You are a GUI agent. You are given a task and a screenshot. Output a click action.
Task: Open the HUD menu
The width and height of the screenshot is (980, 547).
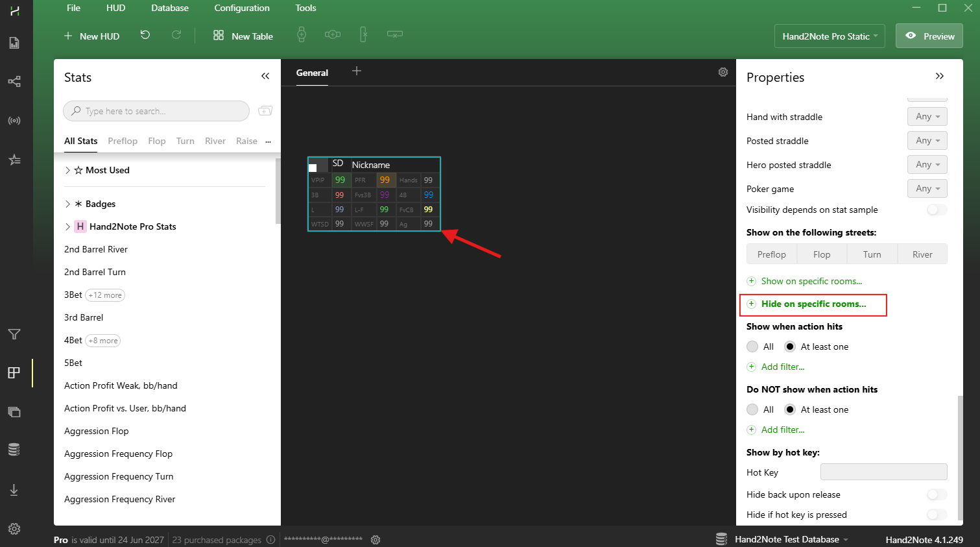click(x=116, y=8)
